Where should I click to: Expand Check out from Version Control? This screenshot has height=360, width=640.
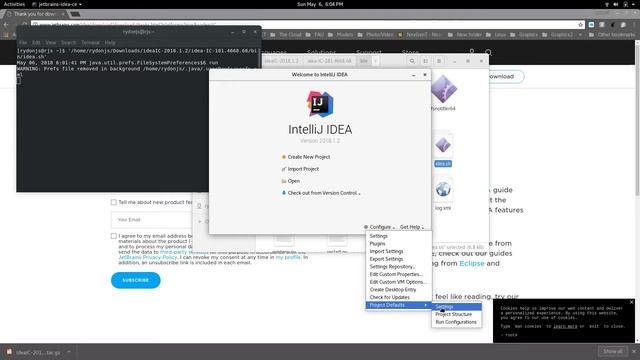click(324, 193)
